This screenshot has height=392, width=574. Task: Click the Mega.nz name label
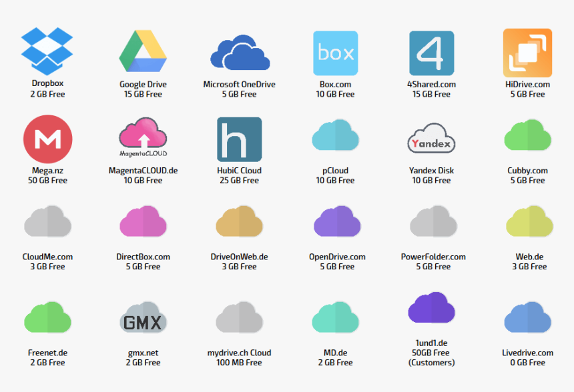pyautogui.click(x=47, y=171)
